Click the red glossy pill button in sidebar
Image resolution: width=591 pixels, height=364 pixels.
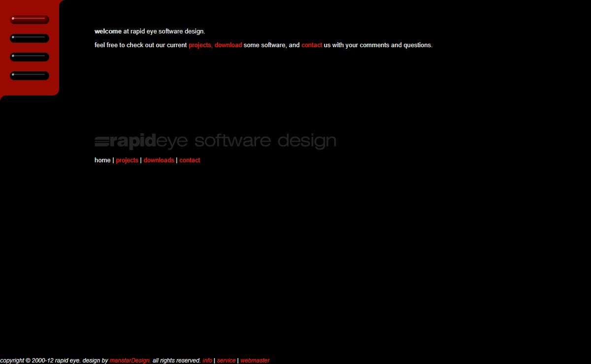coord(30,20)
